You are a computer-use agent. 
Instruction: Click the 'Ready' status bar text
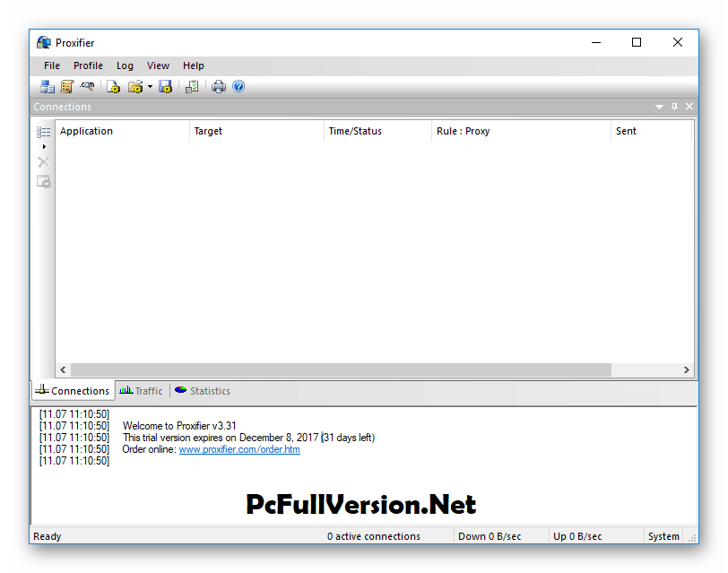click(47, 536)
